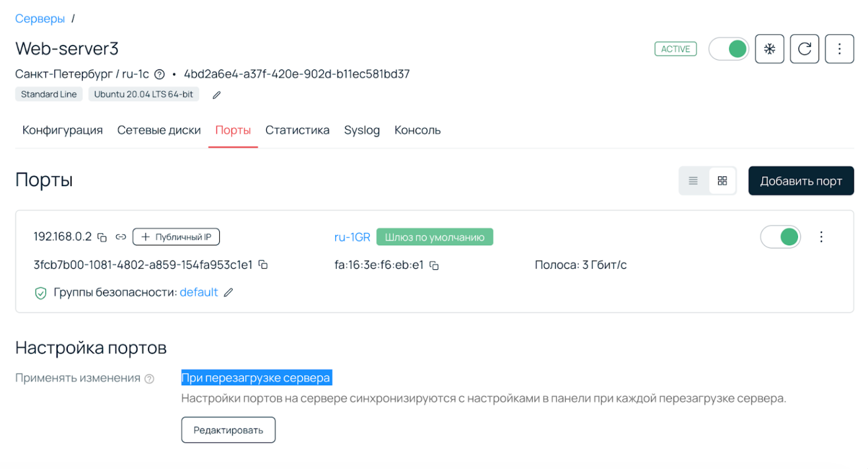Copy the IP address 192.168.0.2
This screenshot has width=868, height=469.
(x=101, y=237)
